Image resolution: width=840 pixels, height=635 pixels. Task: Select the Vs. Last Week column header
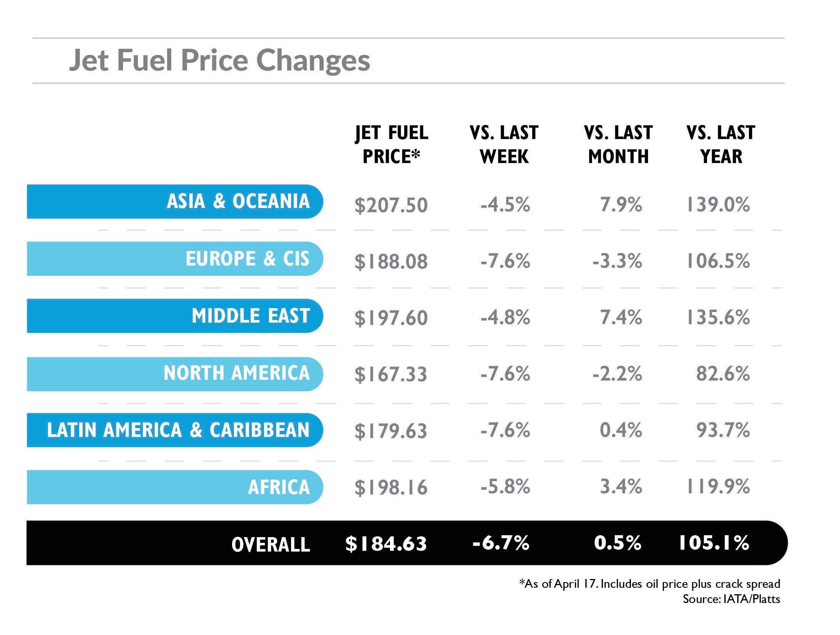pyautogui.click(x=504, y=144)
